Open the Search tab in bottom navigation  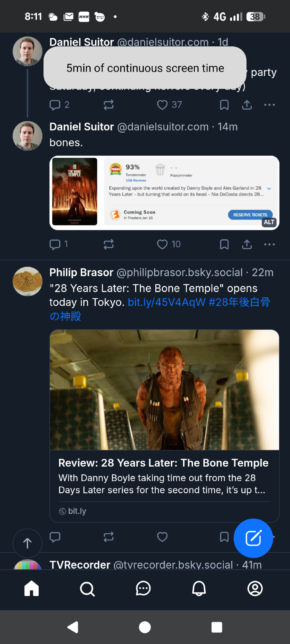point(87,589)
